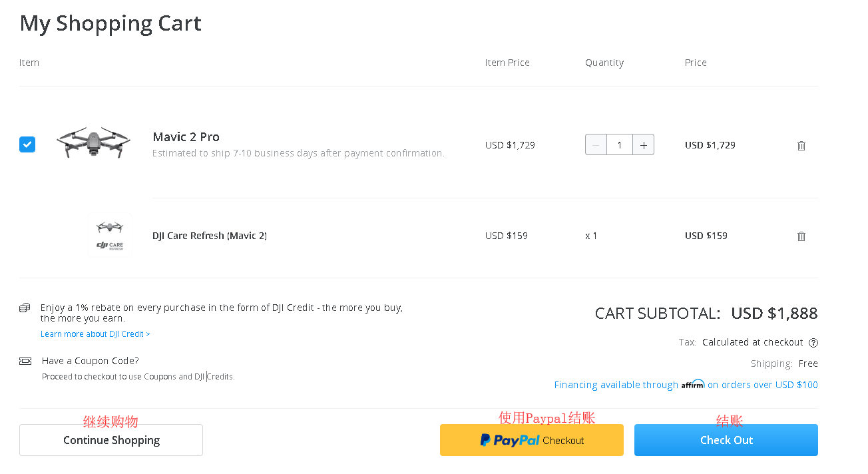
Task: Delete Mavic 2 Pro using trash icon
Action: [x=801, y=146]
